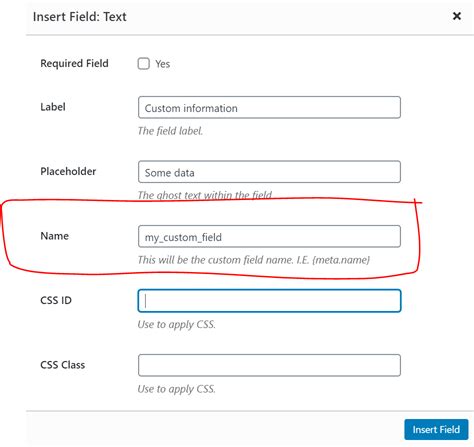Tick the Required Field checkbox

coord(144,63)
